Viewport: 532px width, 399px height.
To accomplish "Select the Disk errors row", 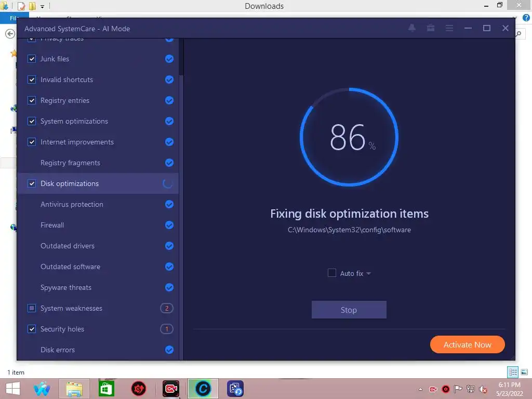I will coord(98,350).
